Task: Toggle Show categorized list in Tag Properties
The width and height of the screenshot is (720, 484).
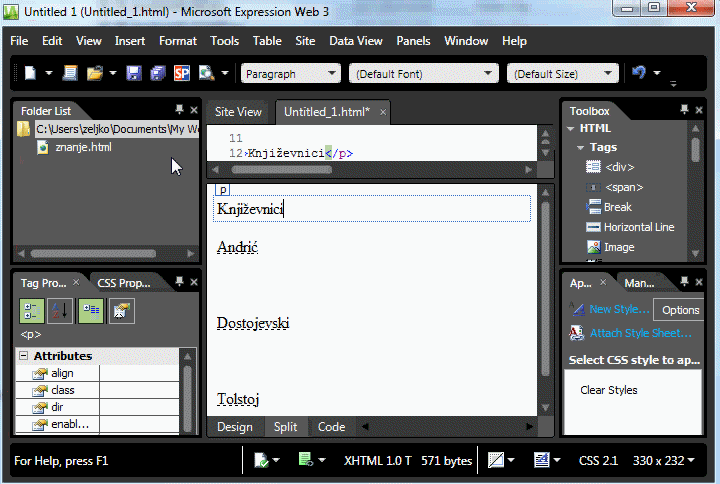Action: click(x=31, y=311)
